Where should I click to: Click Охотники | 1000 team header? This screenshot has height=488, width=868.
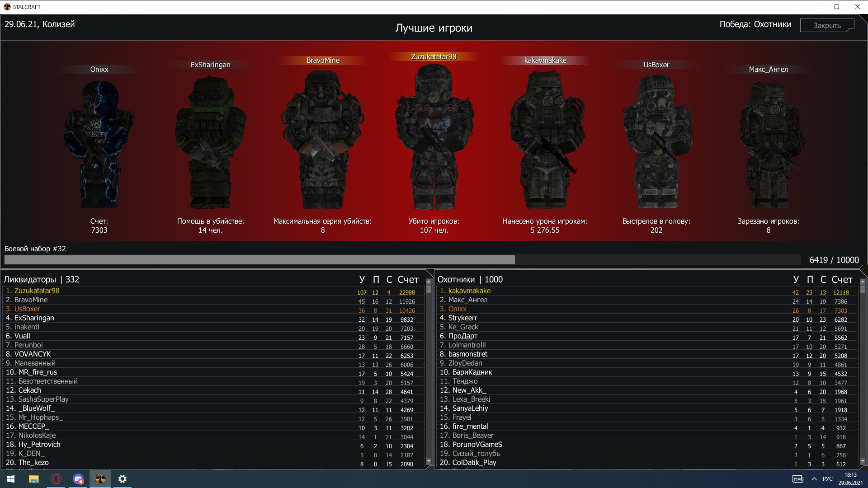(x=470, y=280)
